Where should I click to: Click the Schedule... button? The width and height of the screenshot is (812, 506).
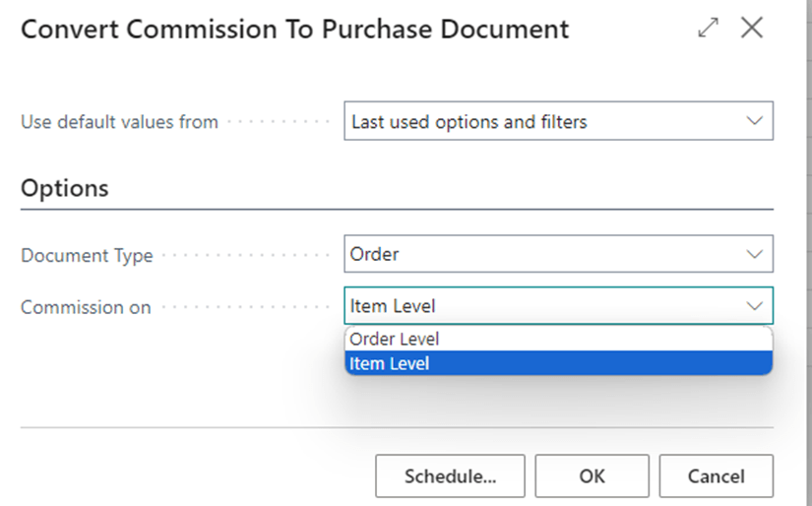[x=450, y=476]
